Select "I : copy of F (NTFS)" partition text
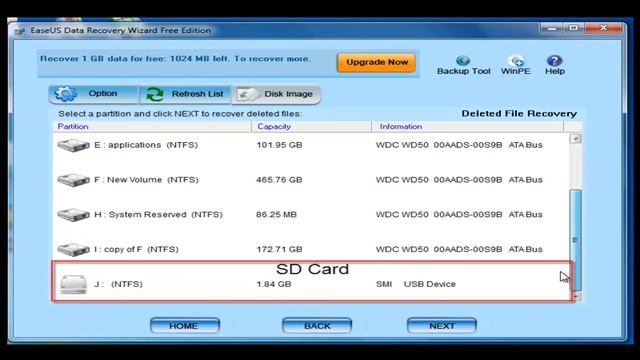 (136, 249)
